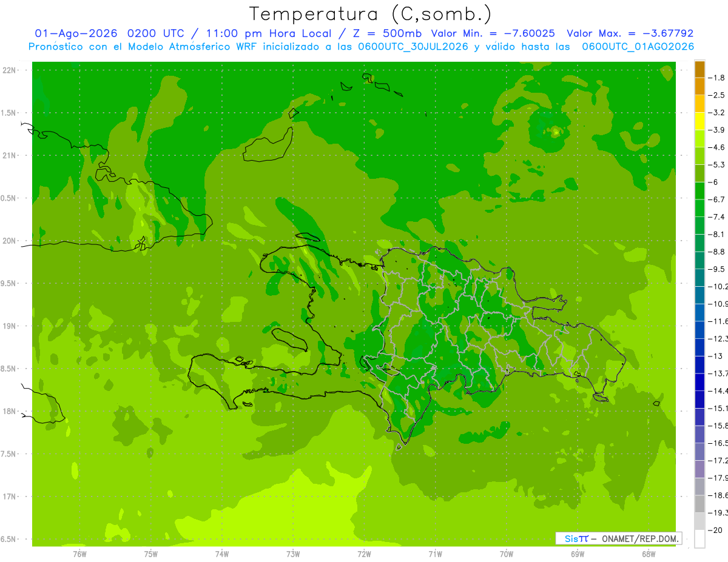Click the pressure level text "Z = 500mb"
This screenshot has height=562, width=728.
point(388,33)
